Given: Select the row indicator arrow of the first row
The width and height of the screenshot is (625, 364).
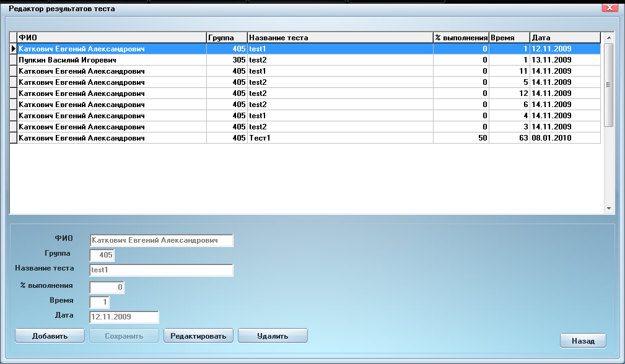Looking at the screenshot, I should (x=13, y=48).
